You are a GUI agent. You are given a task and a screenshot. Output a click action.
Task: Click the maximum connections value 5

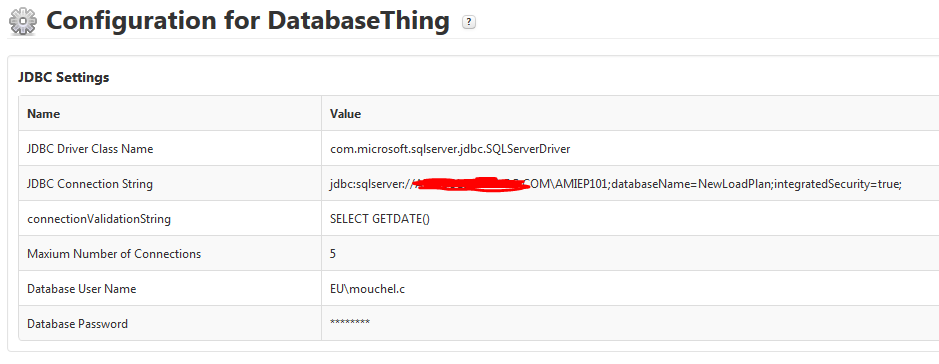click(x=333, y=254)
